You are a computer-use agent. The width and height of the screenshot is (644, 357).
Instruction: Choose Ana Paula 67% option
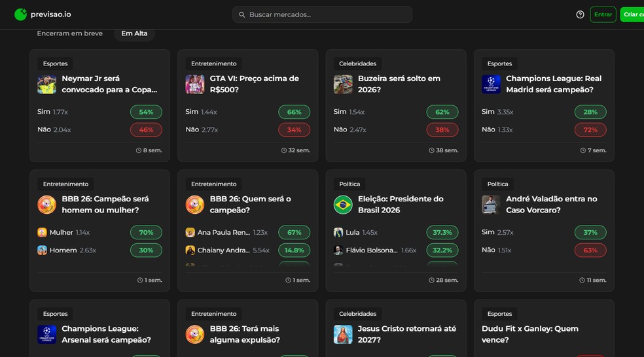(x=294, y=232)
